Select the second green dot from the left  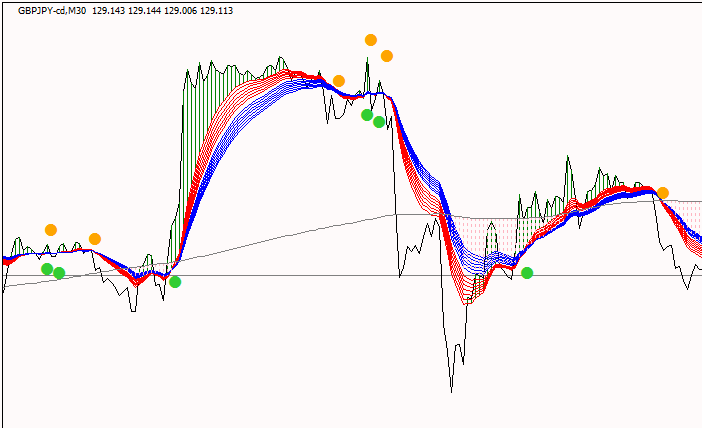(x=59, y=273)
